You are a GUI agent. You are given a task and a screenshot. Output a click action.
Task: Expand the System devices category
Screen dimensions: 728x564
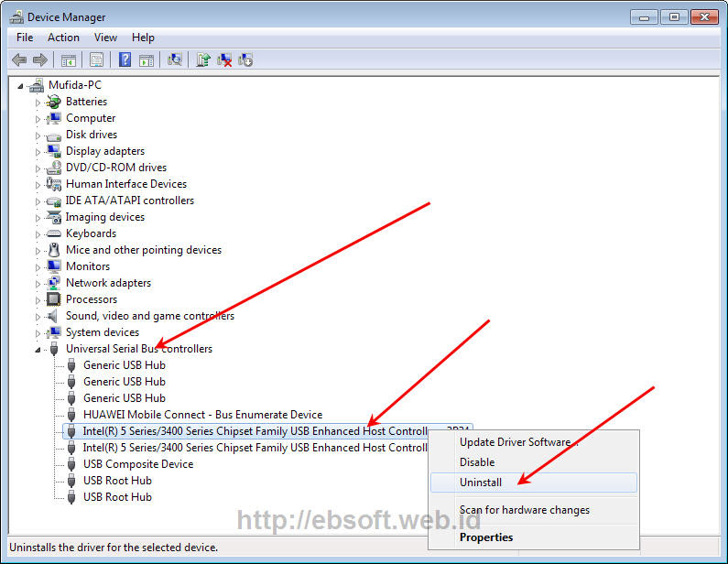(x=38, y=333)
